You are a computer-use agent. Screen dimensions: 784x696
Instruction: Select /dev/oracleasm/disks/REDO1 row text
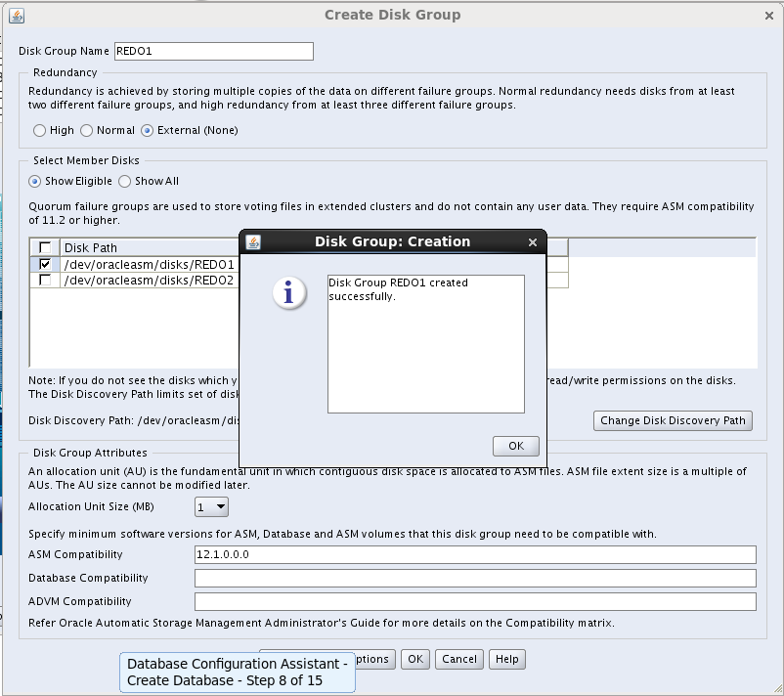click(x=149, y=264)
